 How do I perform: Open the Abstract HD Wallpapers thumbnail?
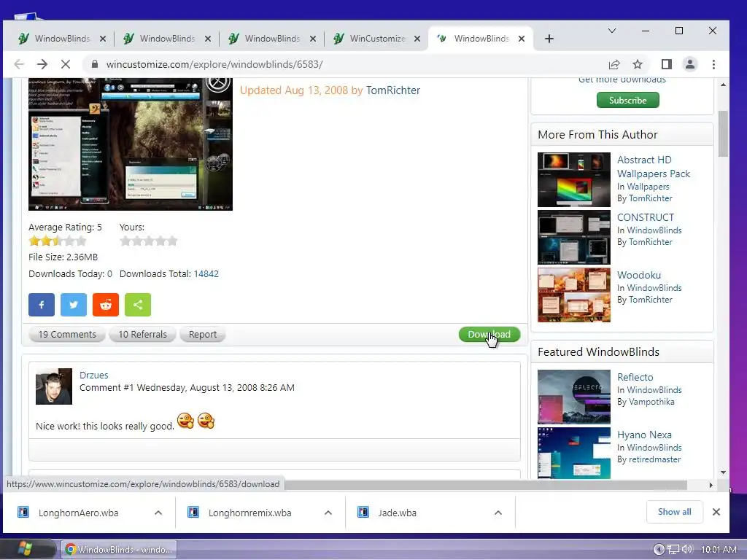573,179
